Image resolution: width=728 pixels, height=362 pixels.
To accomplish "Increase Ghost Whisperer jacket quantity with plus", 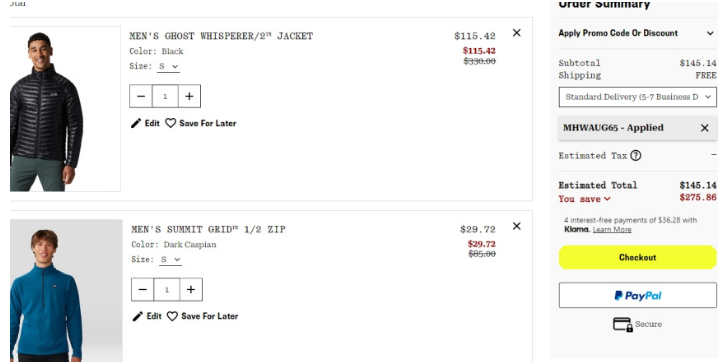I will 189,96.
